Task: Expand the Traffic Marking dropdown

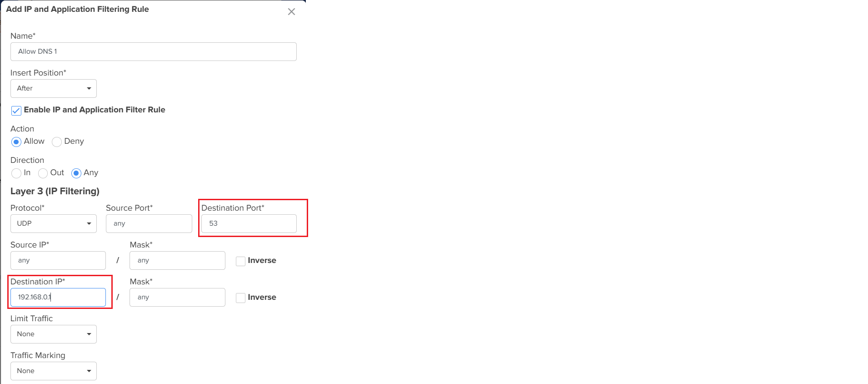Action: [x=54, y=371]
